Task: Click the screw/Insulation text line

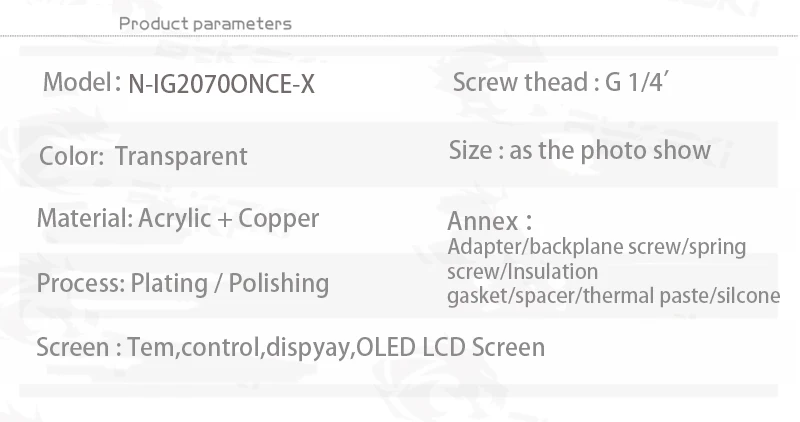Action: [x=522, y=271]
